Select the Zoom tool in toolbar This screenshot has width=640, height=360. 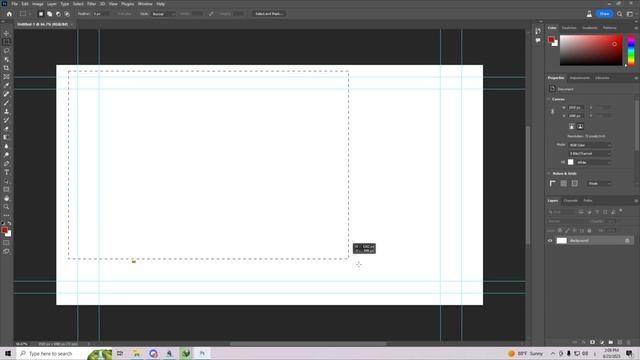pos(6,207)
